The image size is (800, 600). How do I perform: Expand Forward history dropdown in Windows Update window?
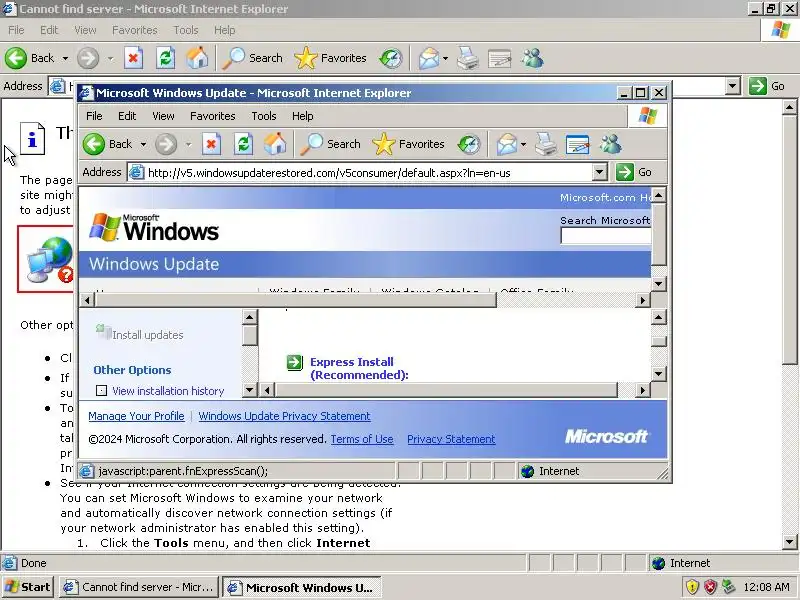[x=188, y=144]
